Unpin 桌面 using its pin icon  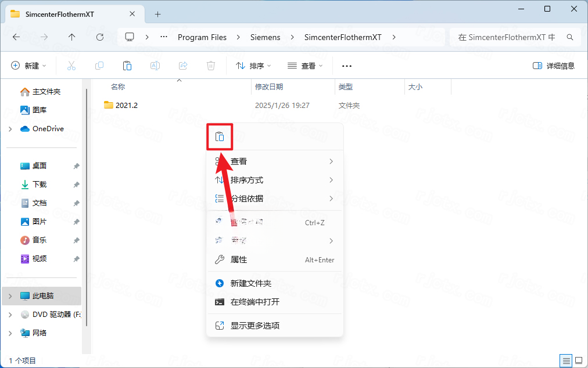(x=77, y=166)
